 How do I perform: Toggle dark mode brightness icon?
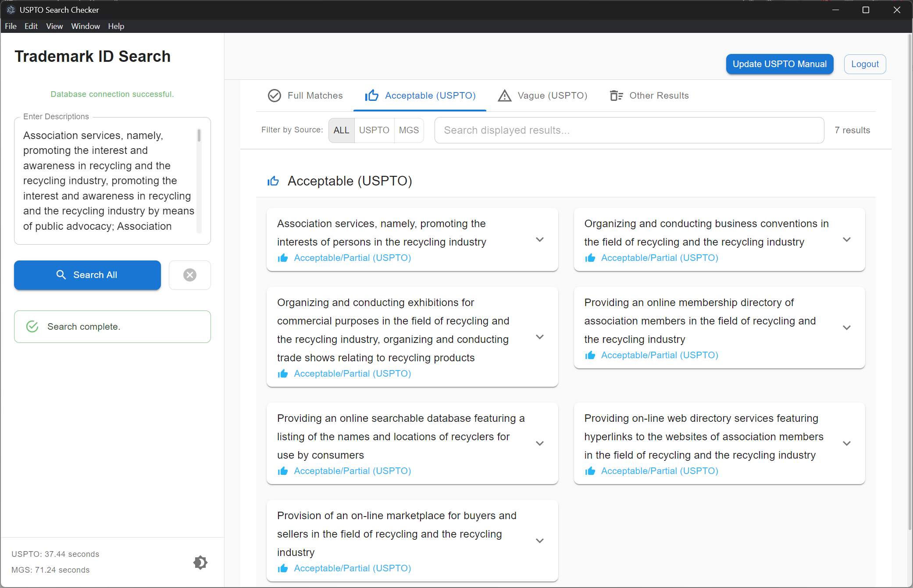point(200,562)
